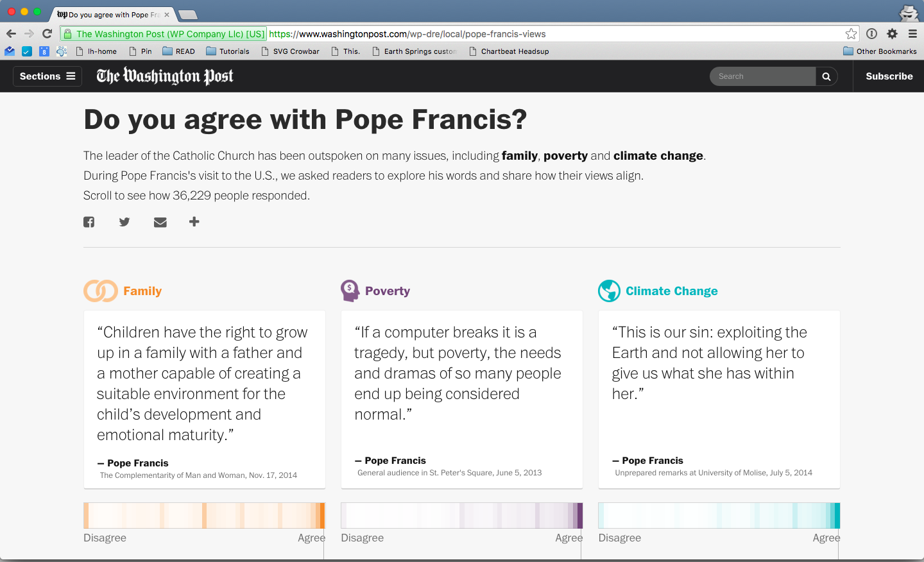Click the Poverty quote card

462,400
